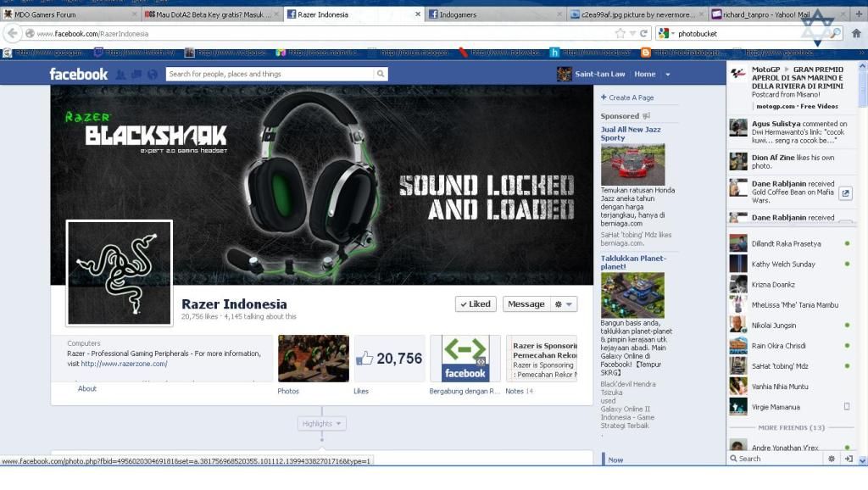This screenshot has width=868, height=490.
Task: Select the Razer Indonesia browser tab
Action: (353, 14)
